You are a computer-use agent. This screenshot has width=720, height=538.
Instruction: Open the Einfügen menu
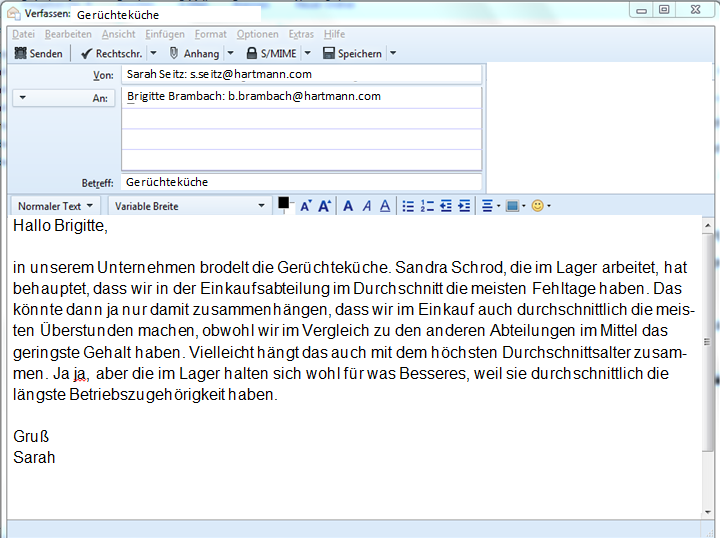point(164,34)
